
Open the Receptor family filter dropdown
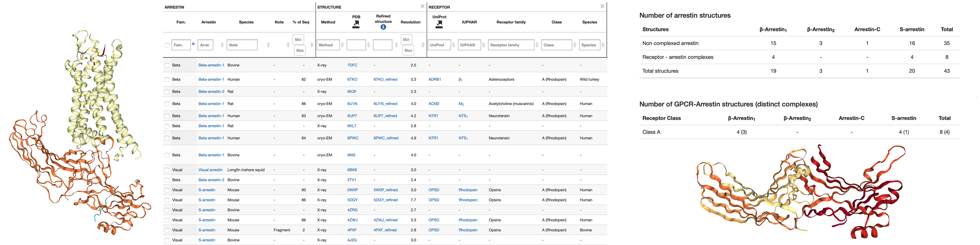(x=510, y=45)
